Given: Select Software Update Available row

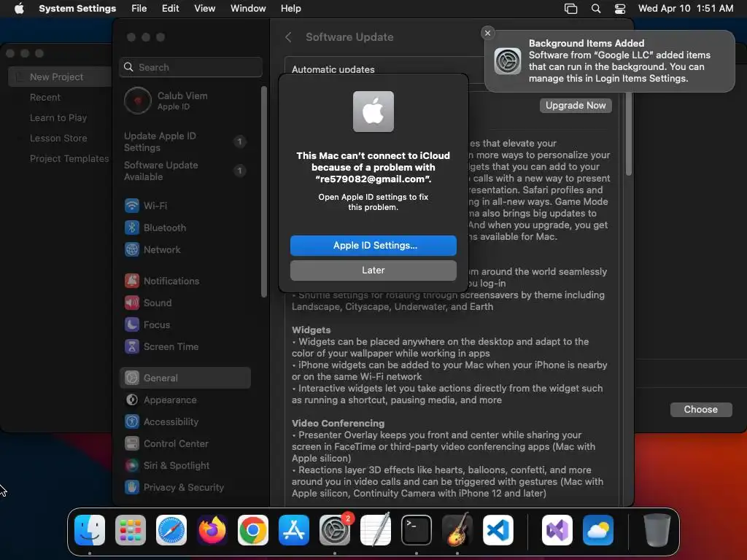Looking at the screenshot, I should 185,171.
